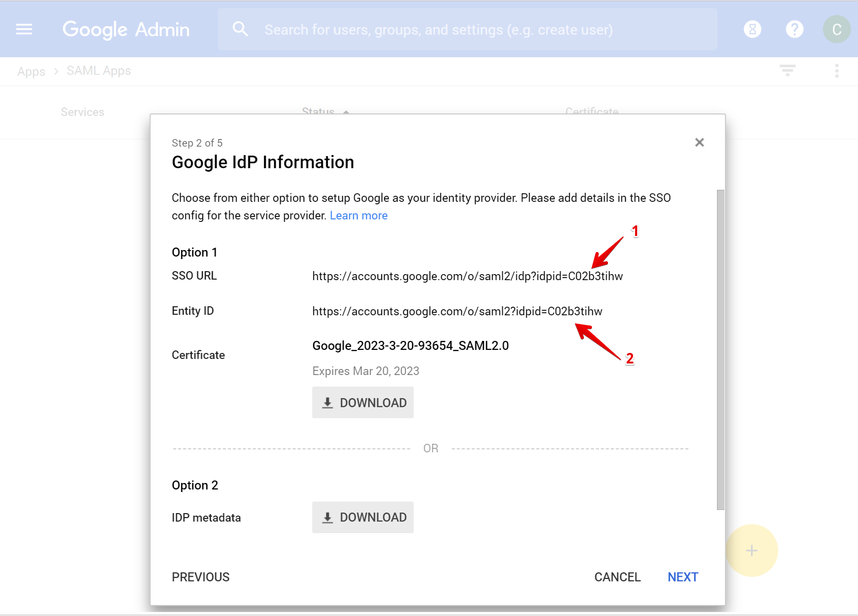Click the SSO URL field label
Viewport: 858px width, 616px height.
tap(194, 276)
